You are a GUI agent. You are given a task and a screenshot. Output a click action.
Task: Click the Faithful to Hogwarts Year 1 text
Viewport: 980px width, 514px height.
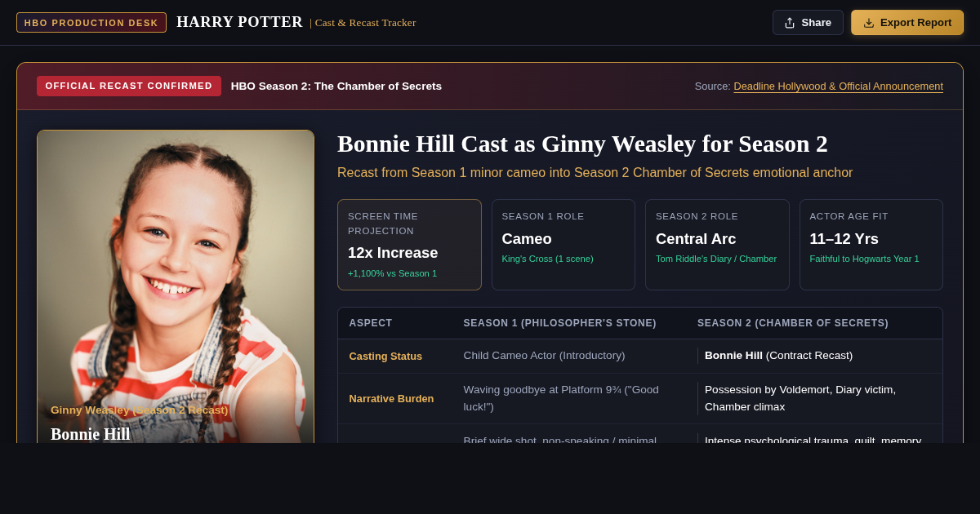tap(864, 259)
